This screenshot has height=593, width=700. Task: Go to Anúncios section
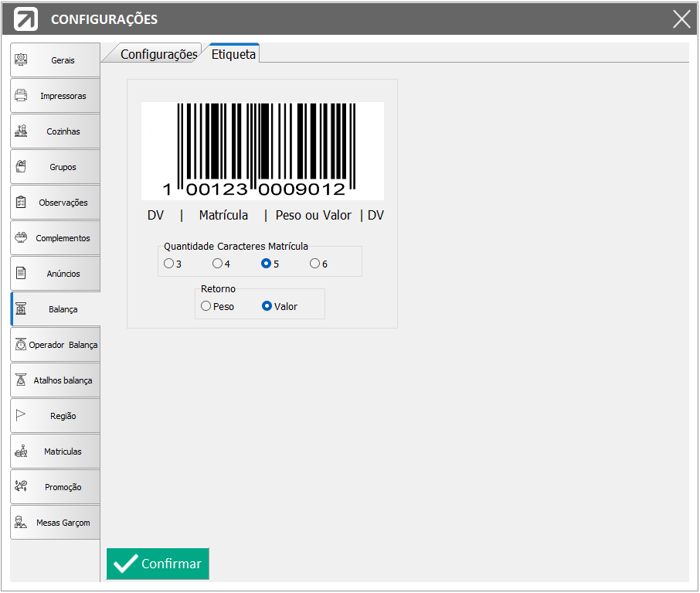coord(56,274)
